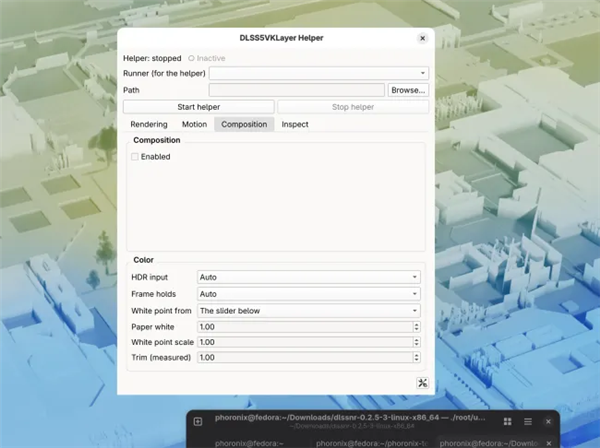Screen dimensions: 600x448
Task: Select the Inactive radio indicator
Action: 191,58
